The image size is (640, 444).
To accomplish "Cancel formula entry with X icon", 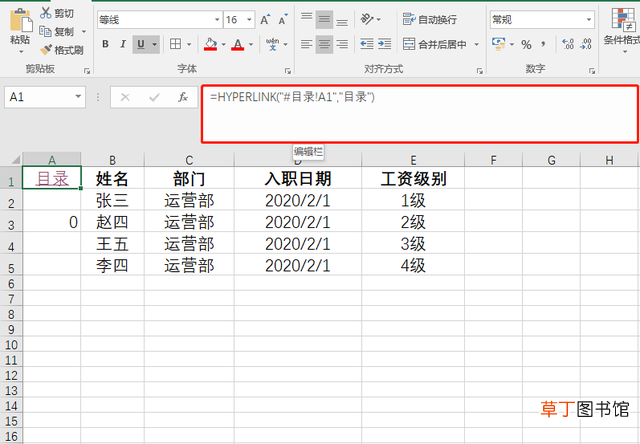I will coord(125,97).
